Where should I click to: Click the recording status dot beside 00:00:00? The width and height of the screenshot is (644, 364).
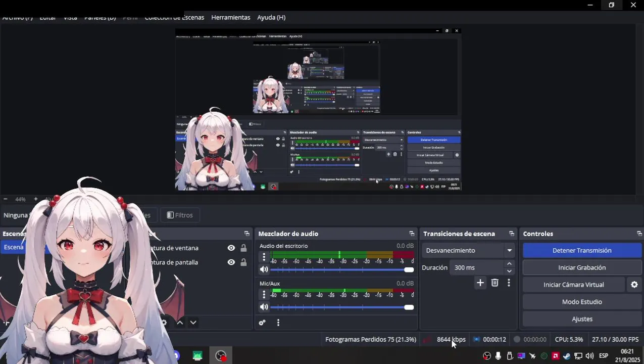tap(517, 340)
